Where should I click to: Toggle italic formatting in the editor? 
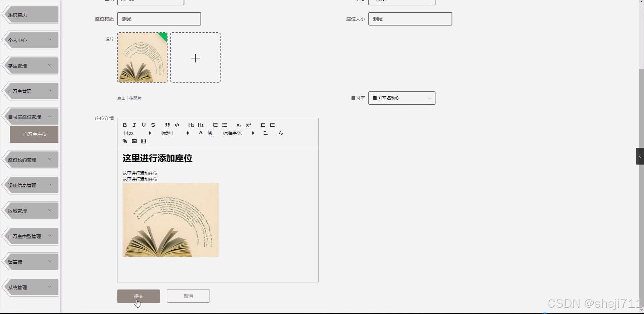coord(134,125)
